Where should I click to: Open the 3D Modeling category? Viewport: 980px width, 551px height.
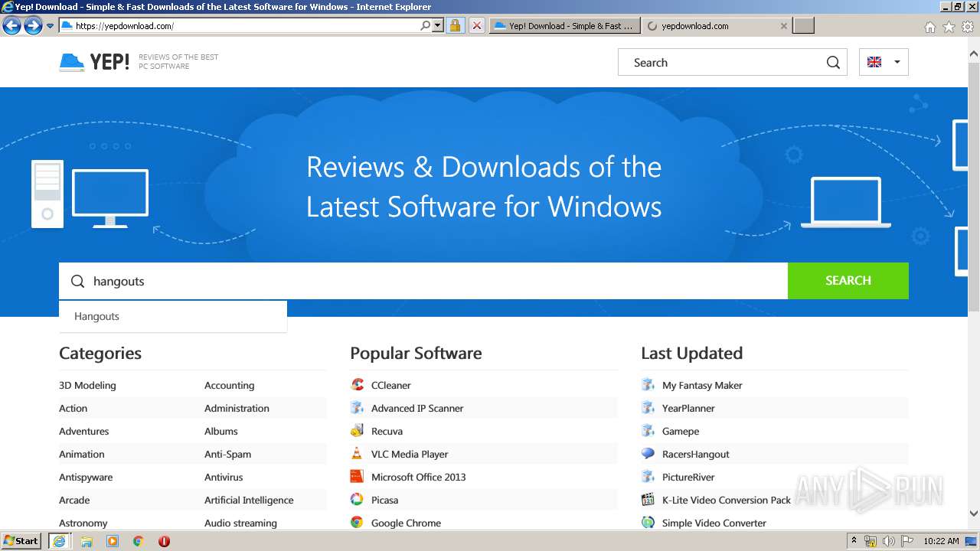87,385
